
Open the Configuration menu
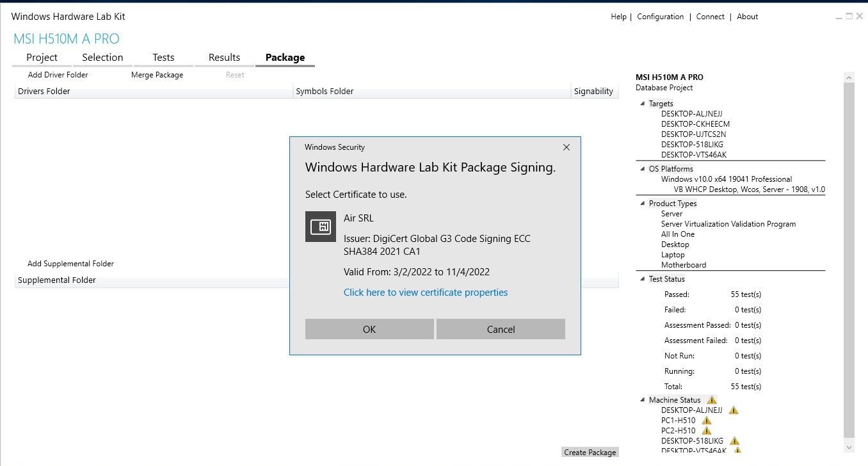tap(660, 17)
